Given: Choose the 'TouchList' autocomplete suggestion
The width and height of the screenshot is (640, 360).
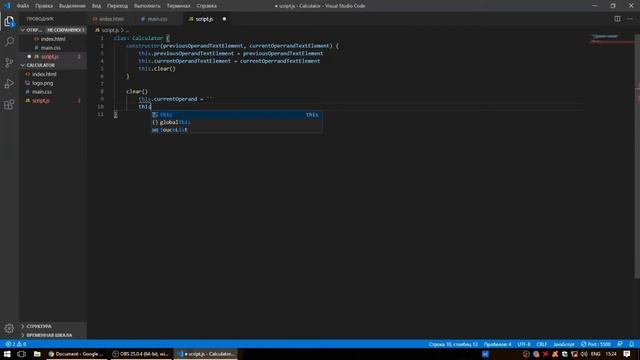Looking at the screenshot, I should [x=237, y=130].
